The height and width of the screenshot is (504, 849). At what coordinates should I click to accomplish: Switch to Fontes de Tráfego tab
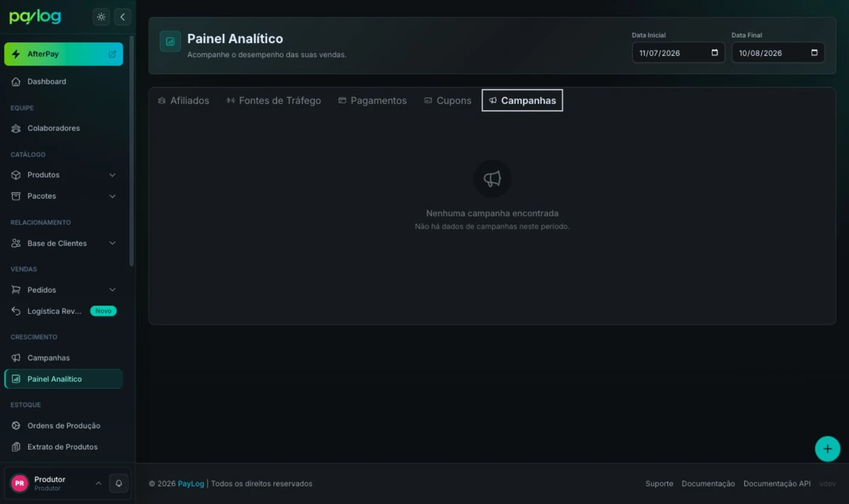click(273, 101)
